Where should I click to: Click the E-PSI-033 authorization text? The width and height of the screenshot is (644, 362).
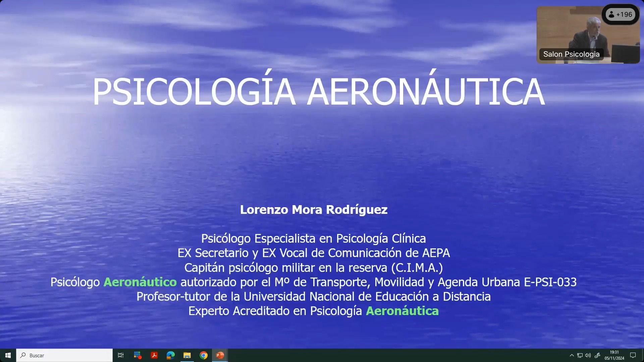(550, 282)
